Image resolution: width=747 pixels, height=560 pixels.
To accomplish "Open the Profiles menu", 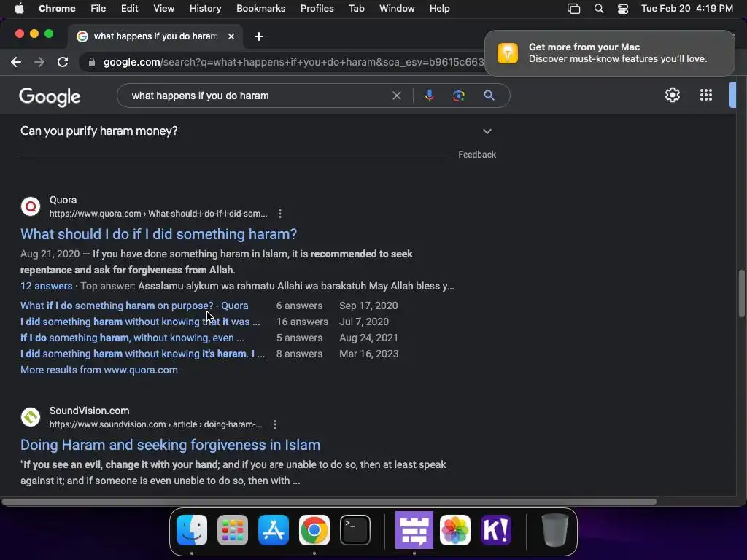I will coord(317,9).
